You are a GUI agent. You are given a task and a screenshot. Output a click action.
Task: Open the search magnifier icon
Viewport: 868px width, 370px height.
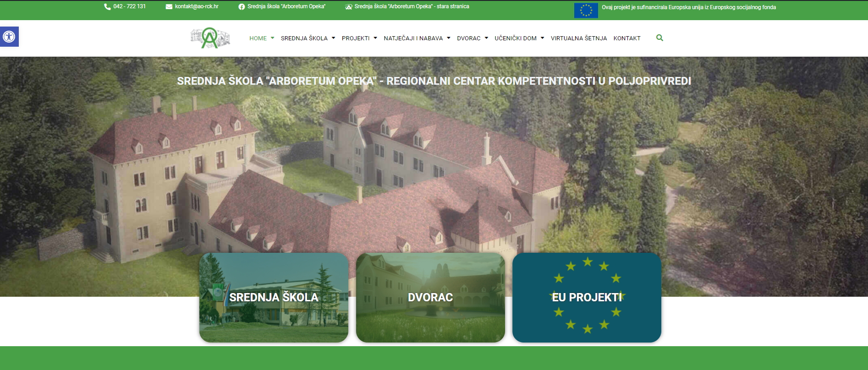click(x=659, y=38)
